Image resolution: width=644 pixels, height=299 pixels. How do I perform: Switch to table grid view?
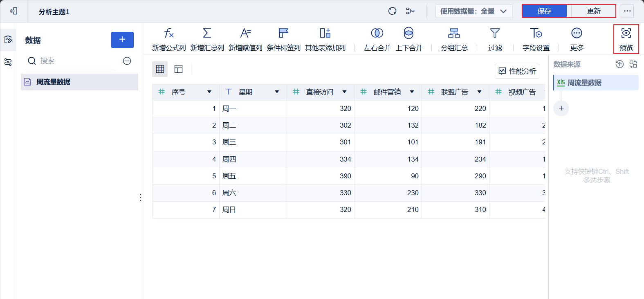coord(160,69)
